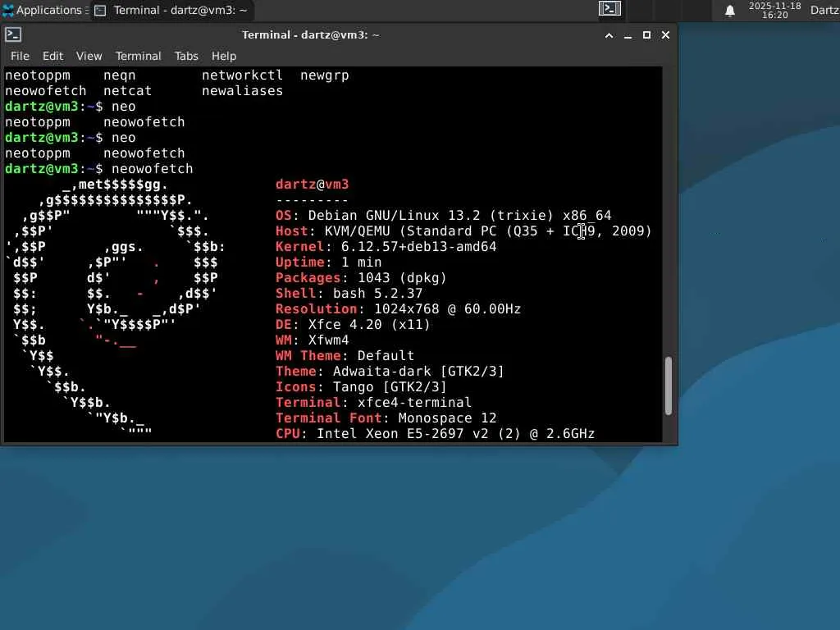The image size is (840, 630).
Task: Open the Tabs menu
Action: [x=186, y=57]
